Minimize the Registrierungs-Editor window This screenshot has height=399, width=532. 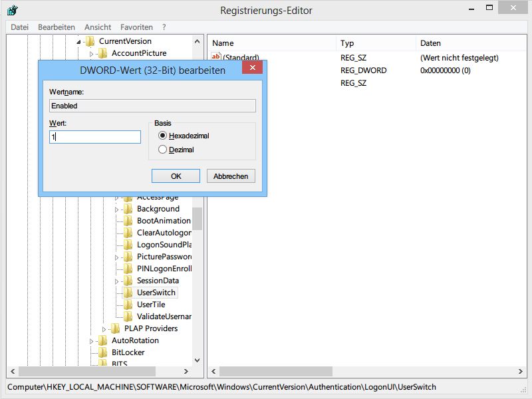tap(471, 9)
